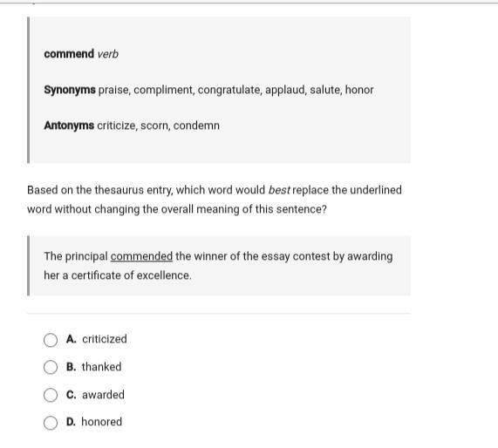
Task: Click the bold 'Antonyms' label
Action: coord(69,126)
